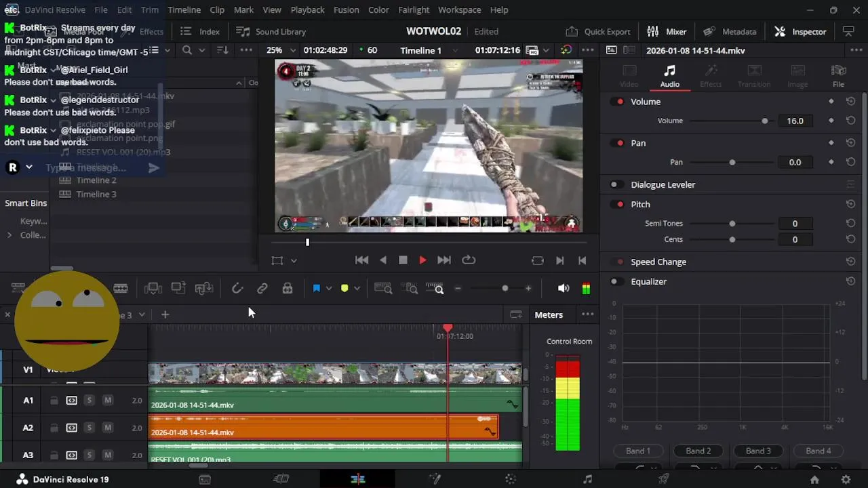The height and width of the screenshot is (488, 868).
Task: Click the single viewer mode icon beside clip name
Action: pyautogui.click(x=611, y=50)
